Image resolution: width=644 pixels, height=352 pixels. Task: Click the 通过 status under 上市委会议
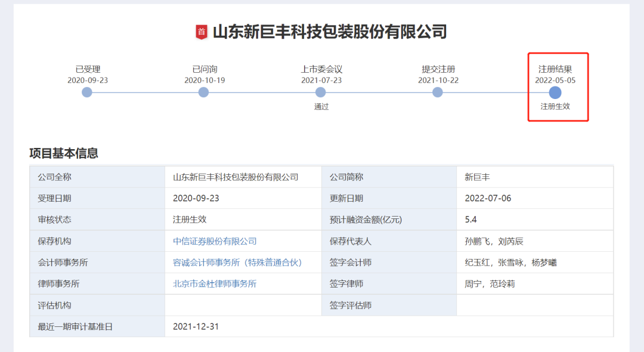(x=321, y=107)
